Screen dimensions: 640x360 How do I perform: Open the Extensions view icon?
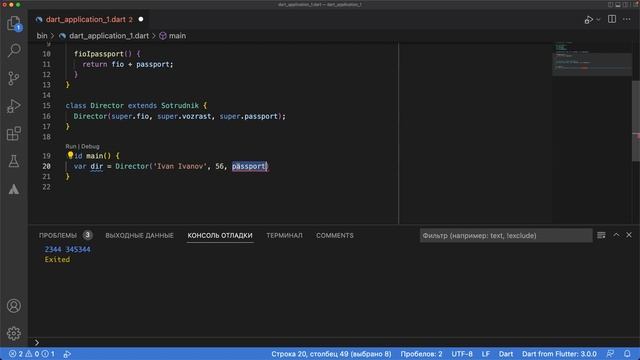14,133
